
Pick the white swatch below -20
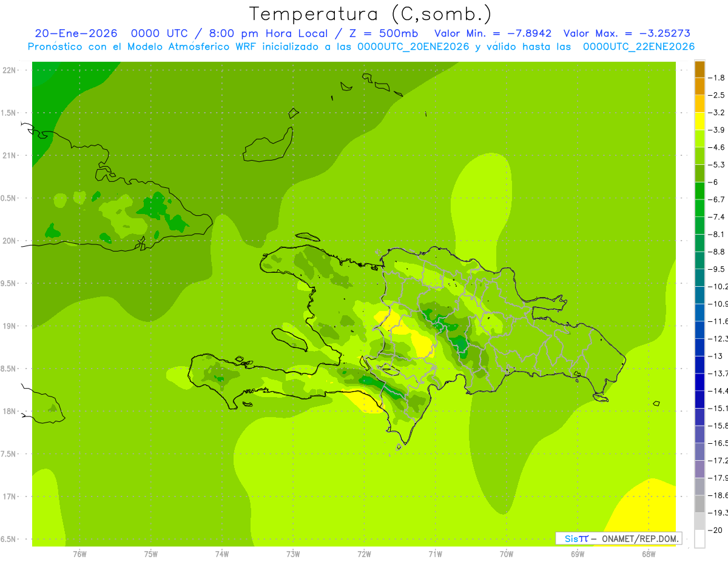click(699, 538)
